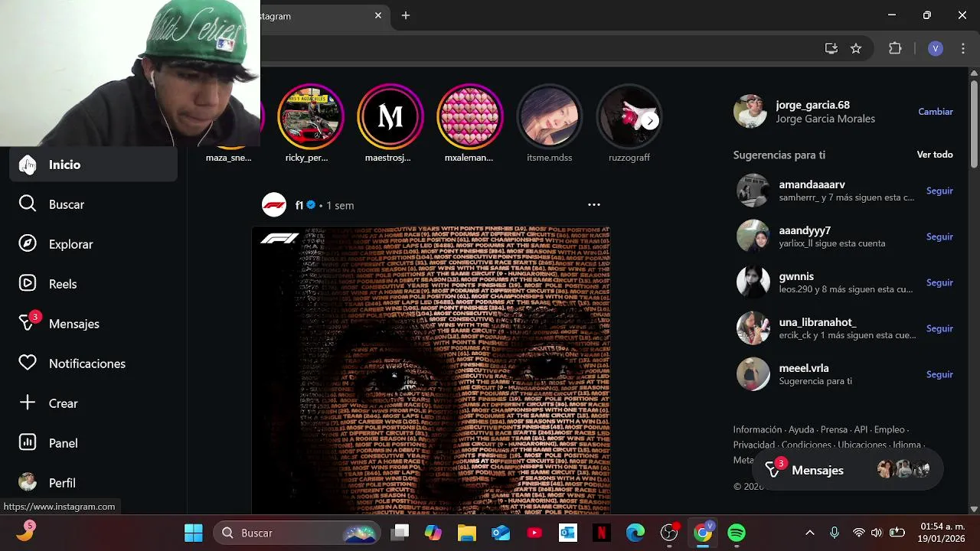This screenshot has height=551, width=980.
Task: Click the stories next arrow
Action: pos(650,121)
